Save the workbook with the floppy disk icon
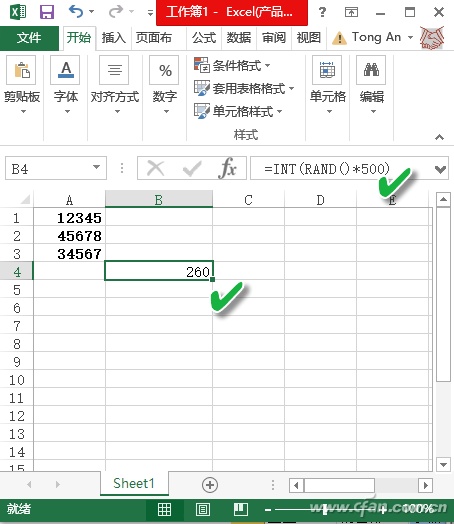Image resolution: width=454 pixels, height=524 pixels. tap(47, 12)
